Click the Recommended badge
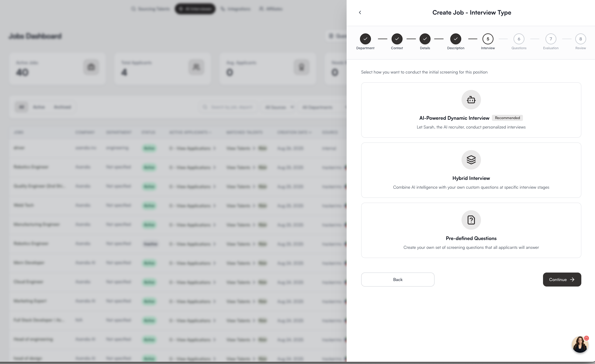The image size is (595, 364). 507,118
